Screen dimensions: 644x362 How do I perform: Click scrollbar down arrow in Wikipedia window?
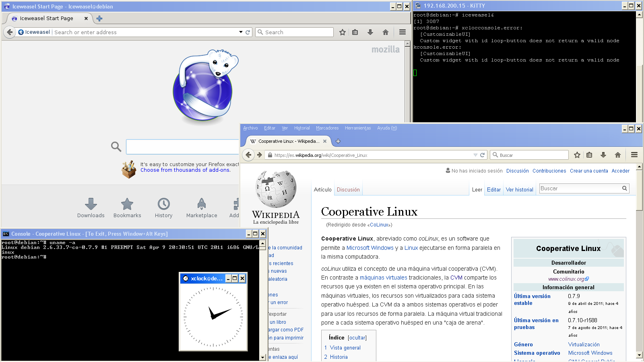click(639, 355)
